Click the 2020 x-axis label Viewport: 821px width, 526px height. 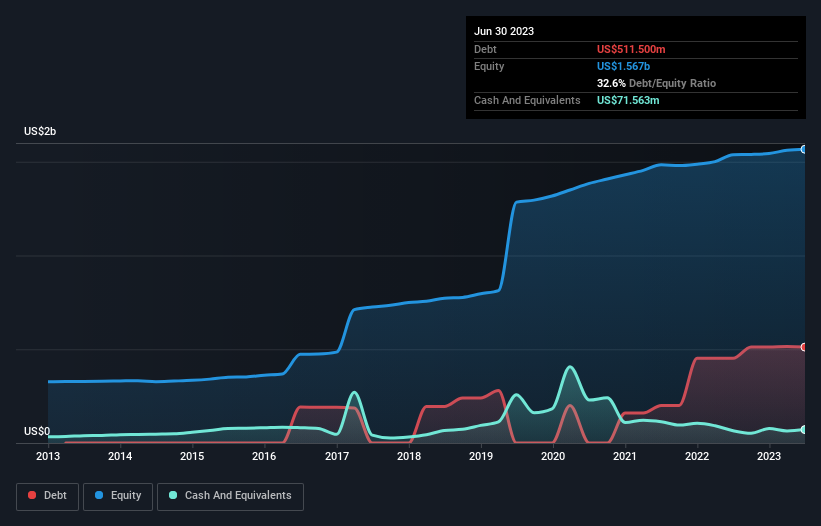[x=553, y=456]
